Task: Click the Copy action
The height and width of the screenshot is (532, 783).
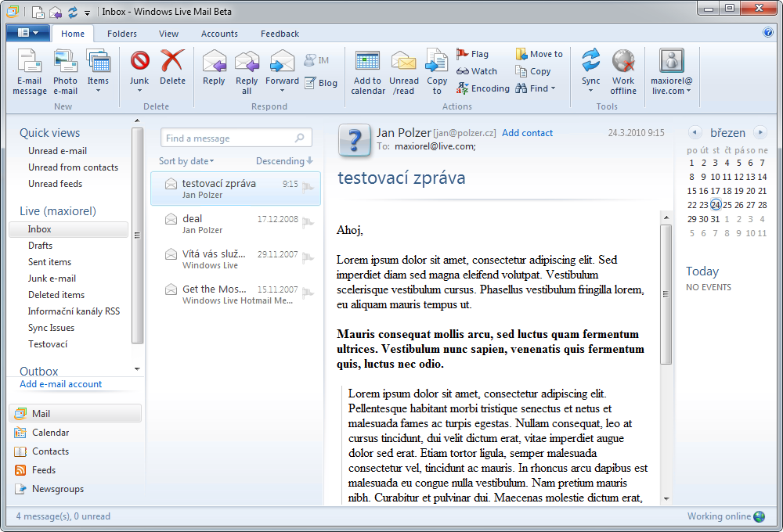Action: click(532, 71)
